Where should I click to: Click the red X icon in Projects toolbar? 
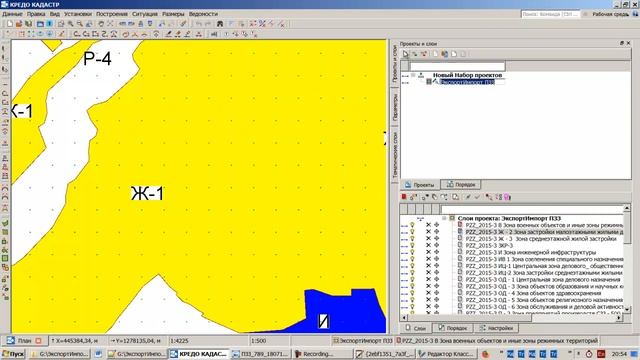click(424, 54)
